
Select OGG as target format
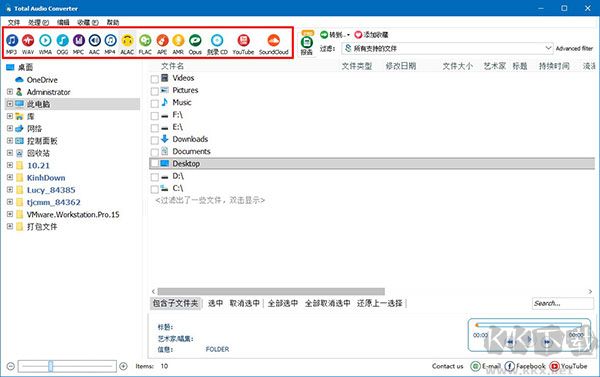tap(62, 44)
